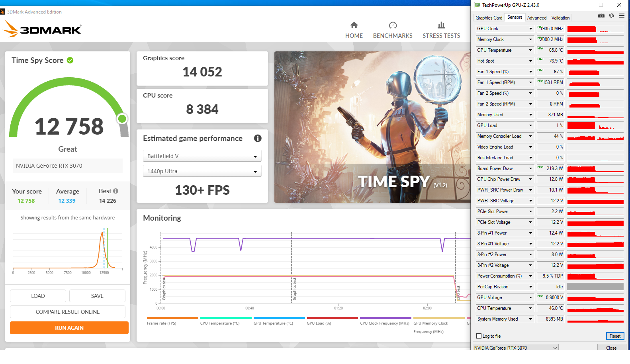Click CPU score value 8 384
Image resolution: width=630 pixels, height=364 pixels.
(x=202, y=109)
